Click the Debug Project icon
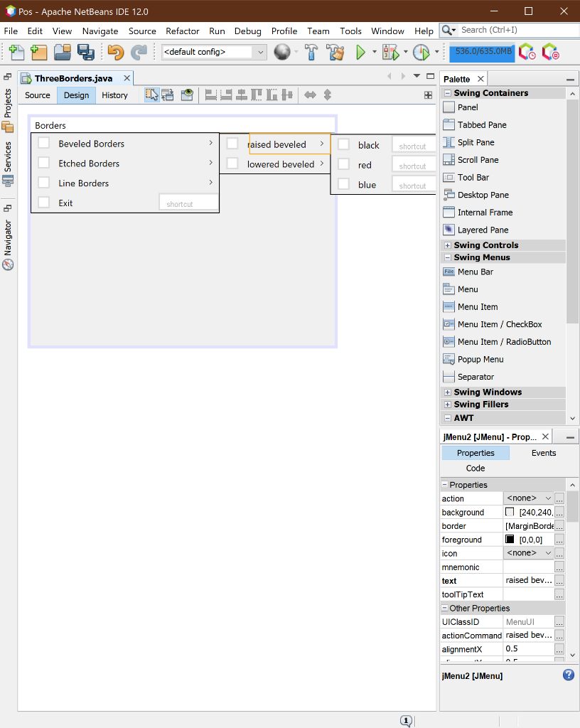Screen dimensions: 580x728 coord(391,52)
